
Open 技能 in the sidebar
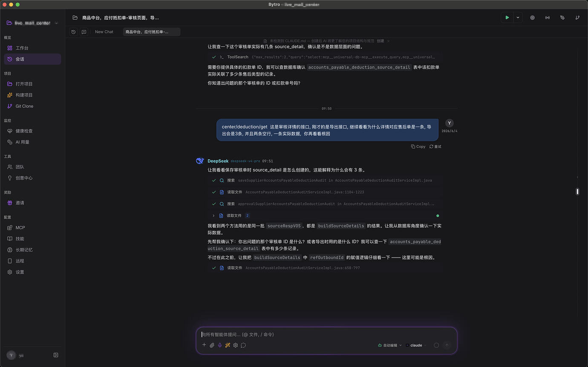point(32,239)
